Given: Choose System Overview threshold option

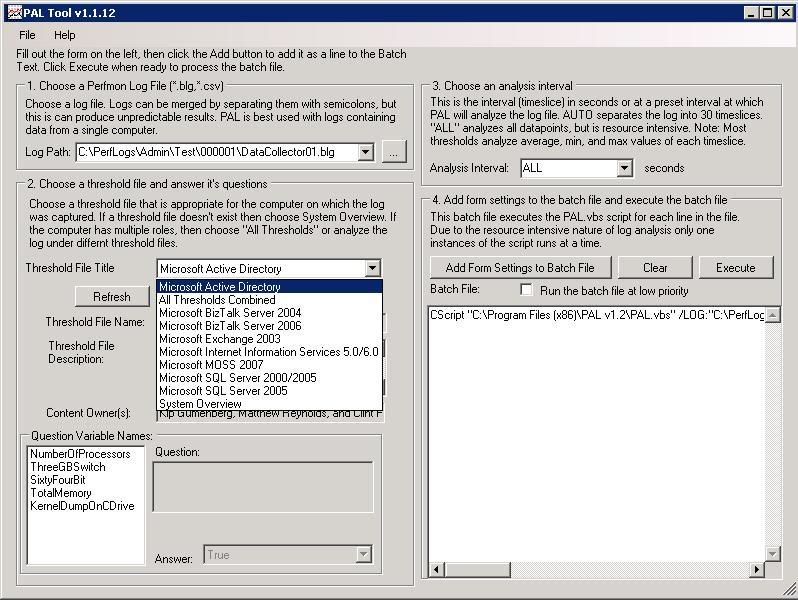Looking at the screenshot, I should tap(200, 404).
